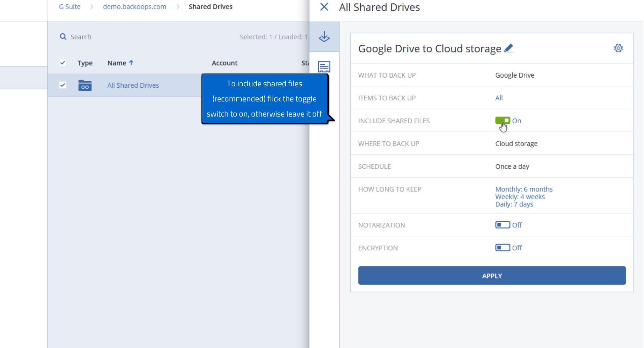Click the Selected: 1 / Loaded counter
The height and width of the screenshot is (348, 644).
(x=273, y=37)
